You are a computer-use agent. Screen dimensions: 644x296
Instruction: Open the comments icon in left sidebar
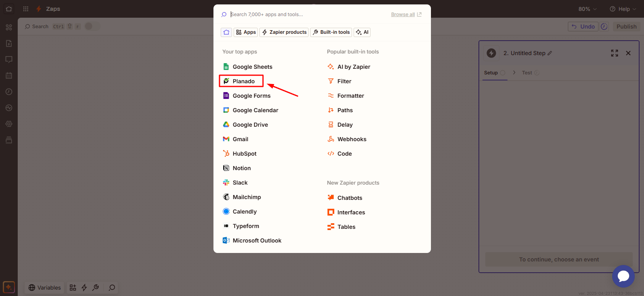9,60
